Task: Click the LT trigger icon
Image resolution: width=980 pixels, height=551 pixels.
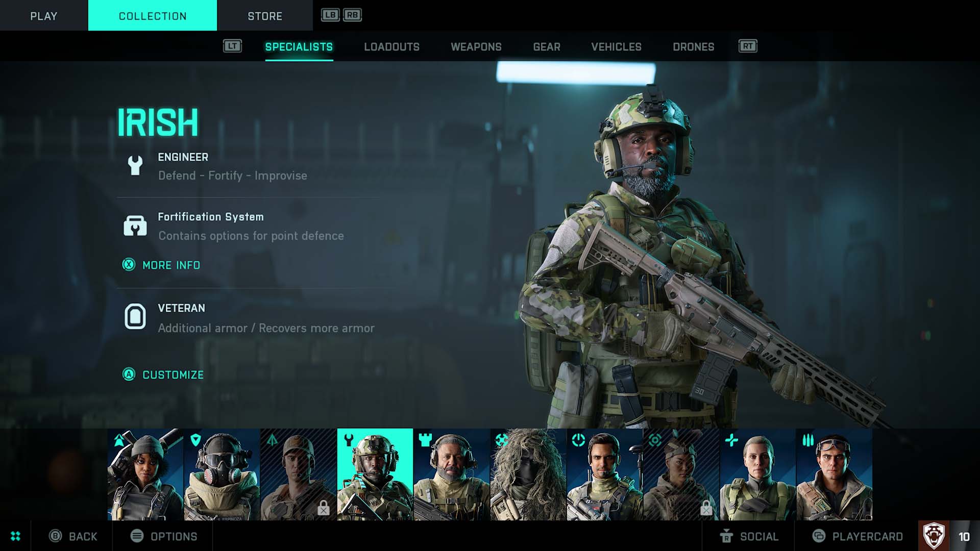Action: coord(232,46)
